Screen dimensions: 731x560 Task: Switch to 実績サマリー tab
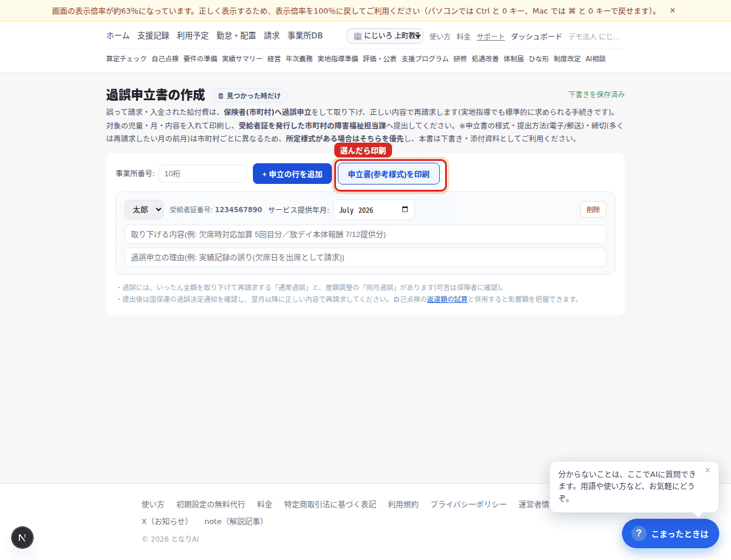tap(242, 59)
